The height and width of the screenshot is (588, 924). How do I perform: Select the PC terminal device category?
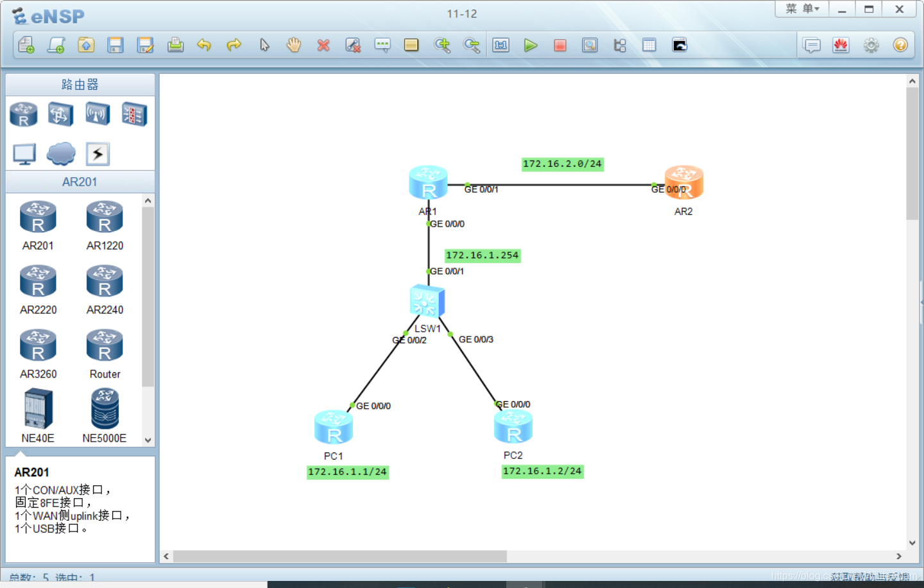[x=24, y=154]
